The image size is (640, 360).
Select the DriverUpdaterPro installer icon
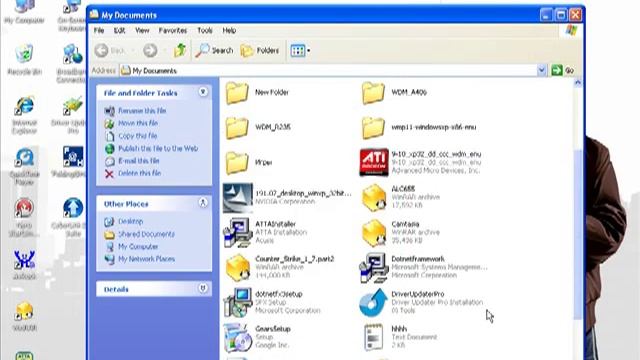373,303
